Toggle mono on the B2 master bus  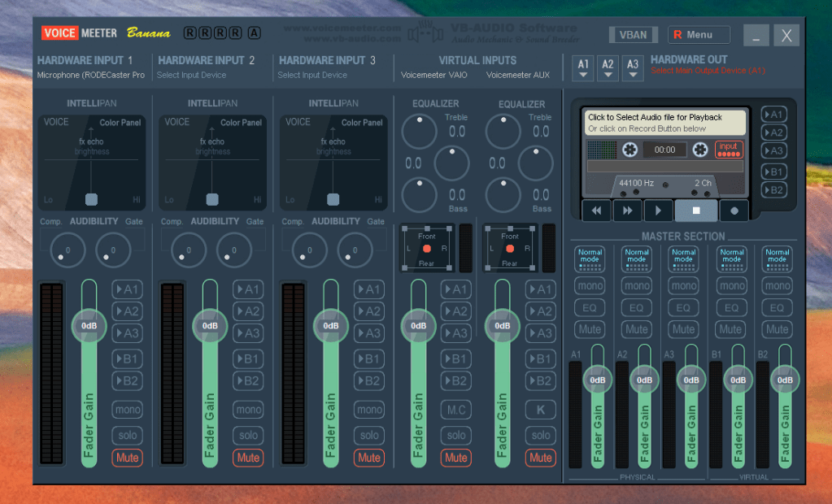tap(778, 285)
